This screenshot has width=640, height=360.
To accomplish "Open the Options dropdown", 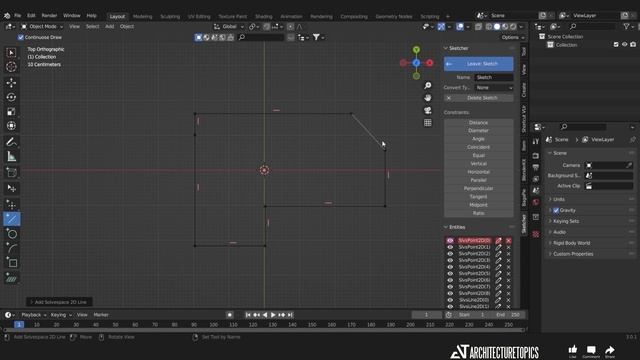I will tap(513, 37).
